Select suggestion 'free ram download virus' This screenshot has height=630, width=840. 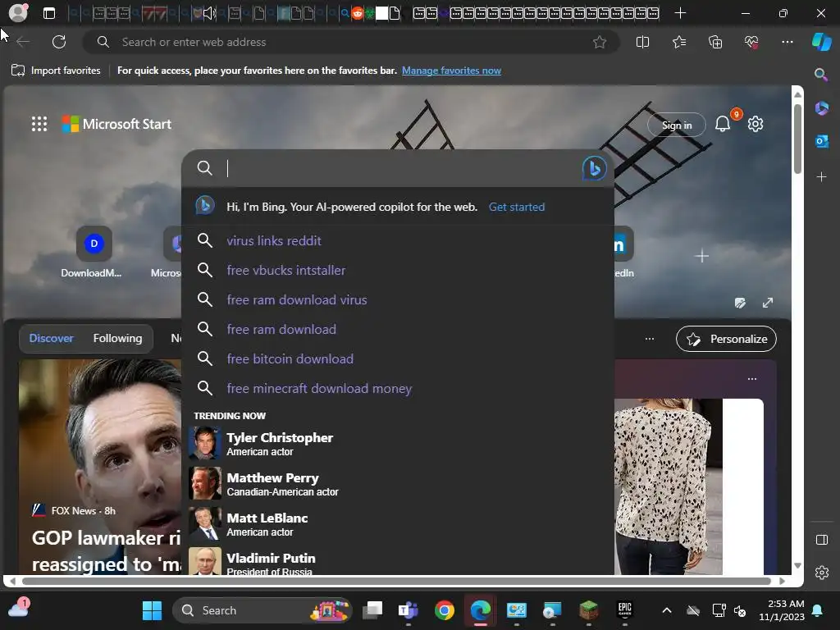[x=398, y=299]
